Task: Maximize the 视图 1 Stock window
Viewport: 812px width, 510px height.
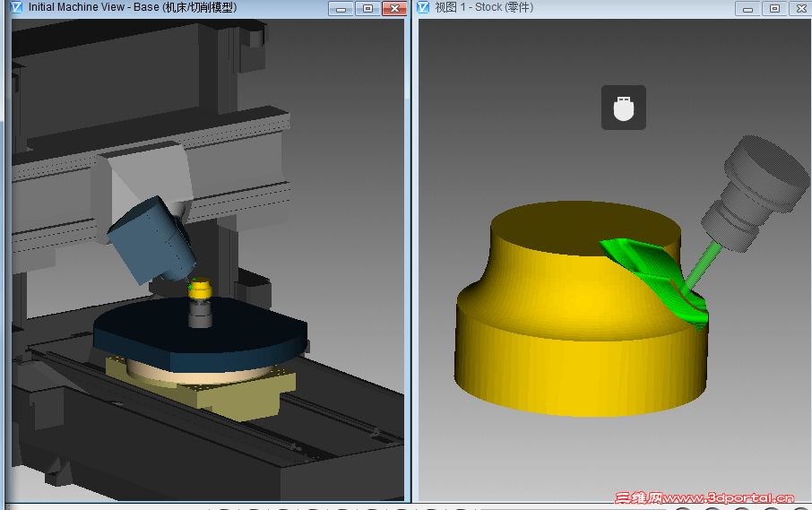Action: point(774,9)
